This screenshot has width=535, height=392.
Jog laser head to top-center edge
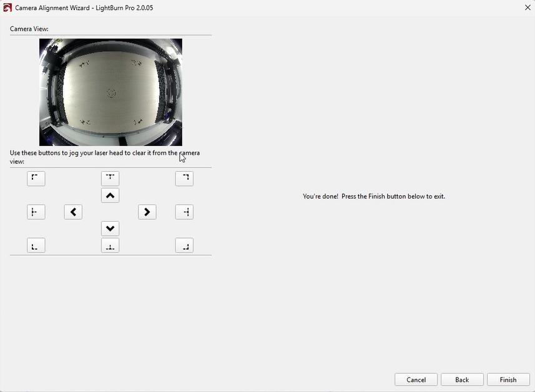pos(110,179)
